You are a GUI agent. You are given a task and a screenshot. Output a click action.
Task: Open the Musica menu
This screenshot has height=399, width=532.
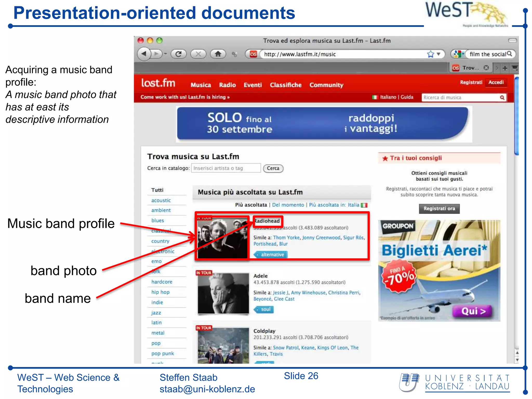201,85
